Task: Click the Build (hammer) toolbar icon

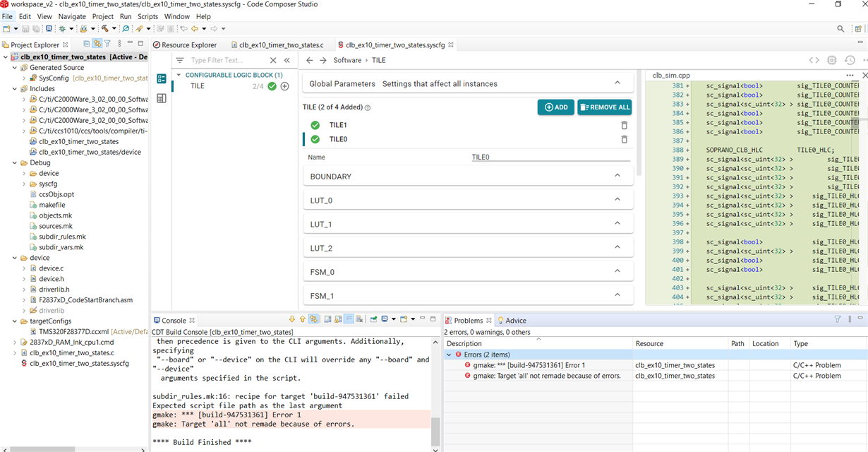Action: 104,29
